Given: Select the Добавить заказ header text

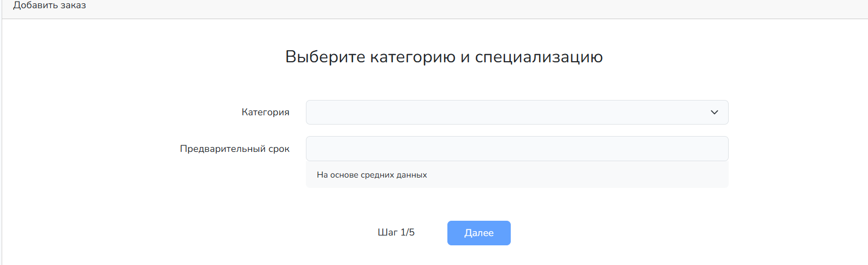Looking at the screenshot, I should tap(50, 5).
